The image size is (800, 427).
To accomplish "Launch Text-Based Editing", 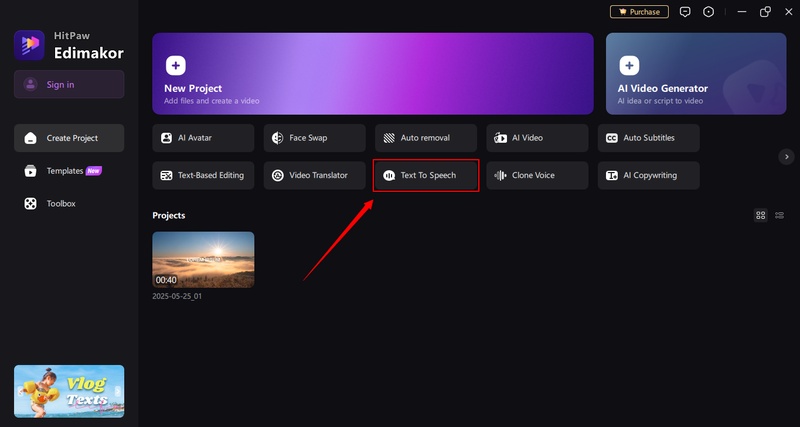I will click(203, 175).
